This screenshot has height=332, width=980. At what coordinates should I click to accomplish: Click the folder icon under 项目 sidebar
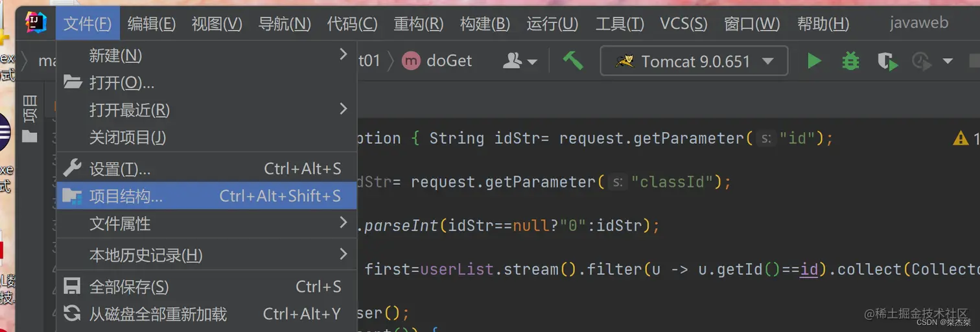point(30,136)
